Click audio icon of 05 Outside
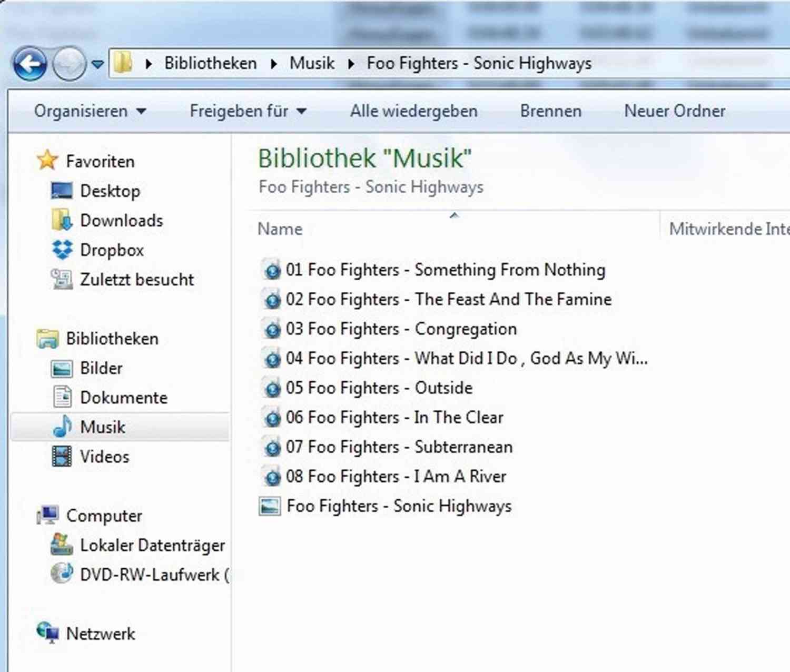Screen dimensions: 790x672 [x=272, y=388]
